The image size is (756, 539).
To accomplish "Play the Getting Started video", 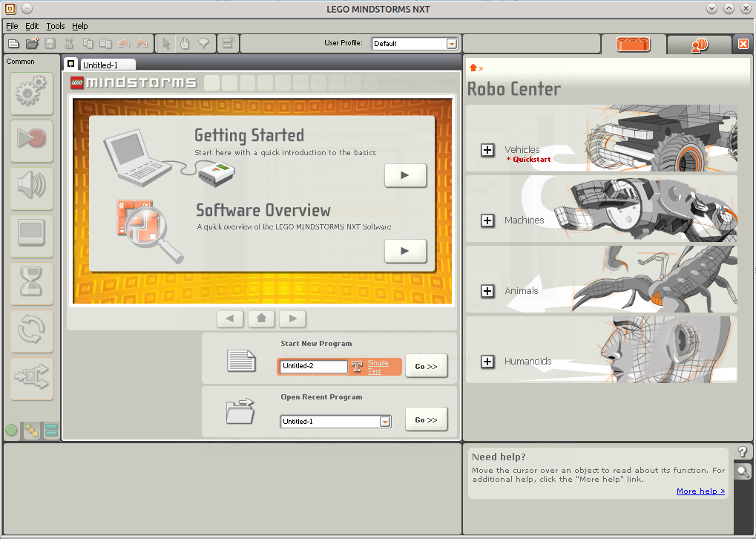I will [x=406, y=175].
